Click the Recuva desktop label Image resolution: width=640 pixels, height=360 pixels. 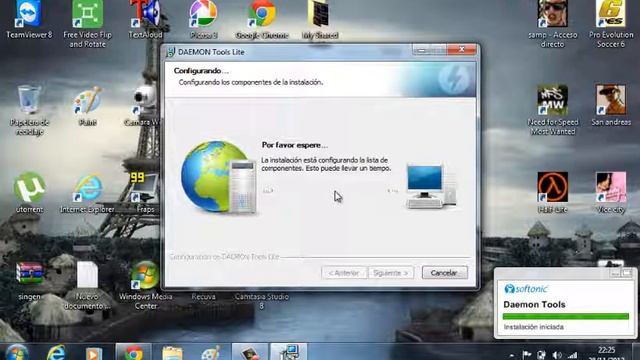pos(203,297)
